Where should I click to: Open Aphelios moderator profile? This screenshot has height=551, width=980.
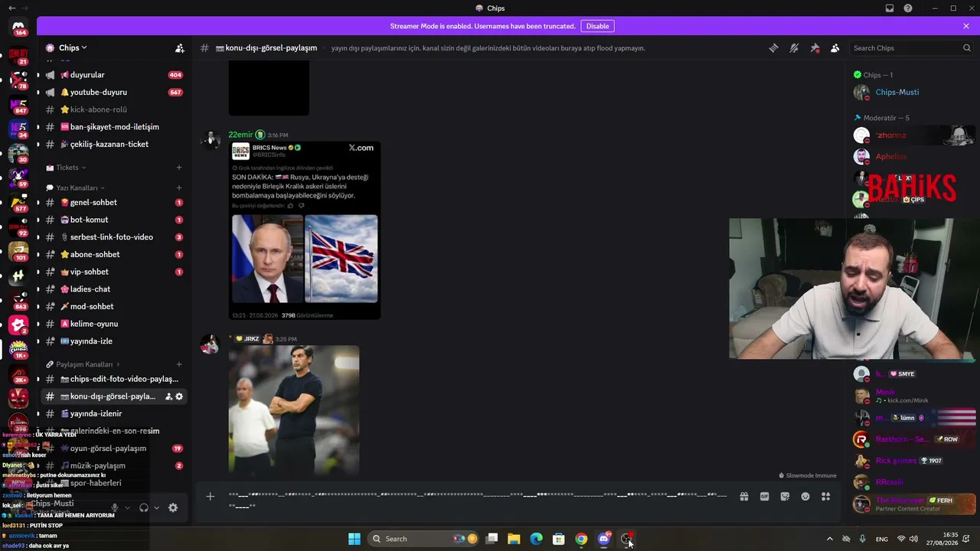(x=913, y=157)
